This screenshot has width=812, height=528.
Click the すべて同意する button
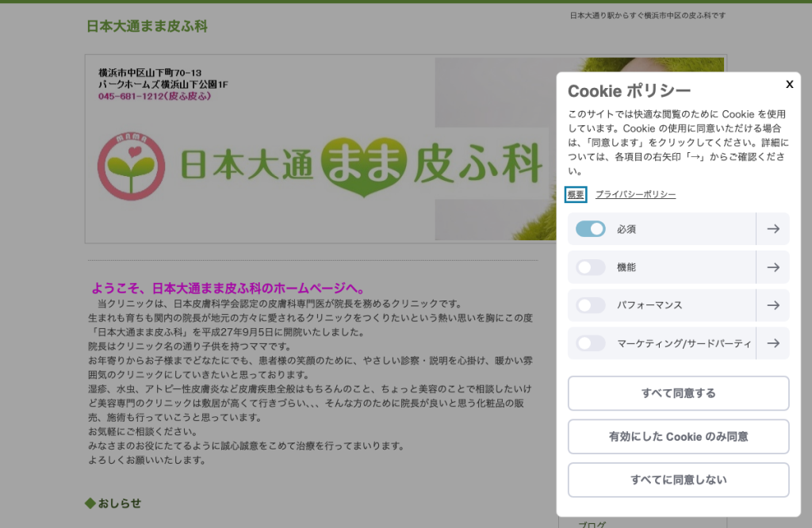(679, 393)
